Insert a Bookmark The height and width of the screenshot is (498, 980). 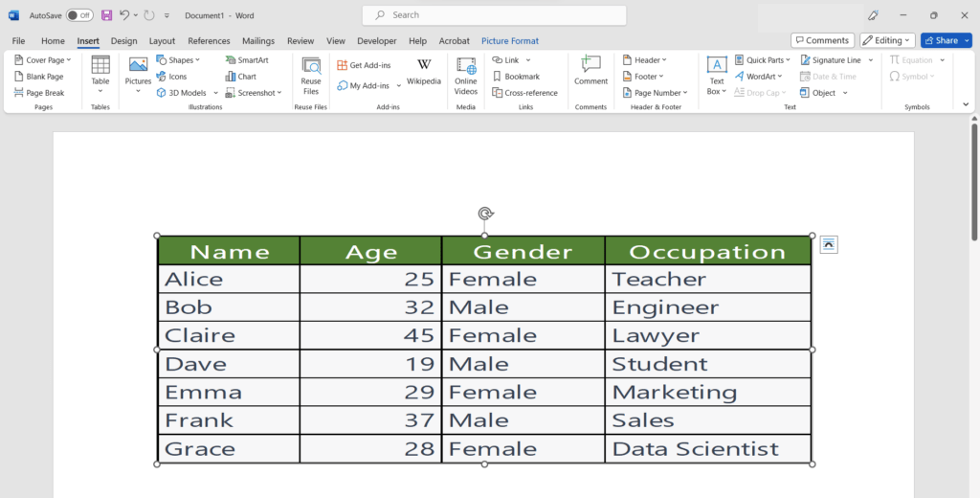(516, 77)
